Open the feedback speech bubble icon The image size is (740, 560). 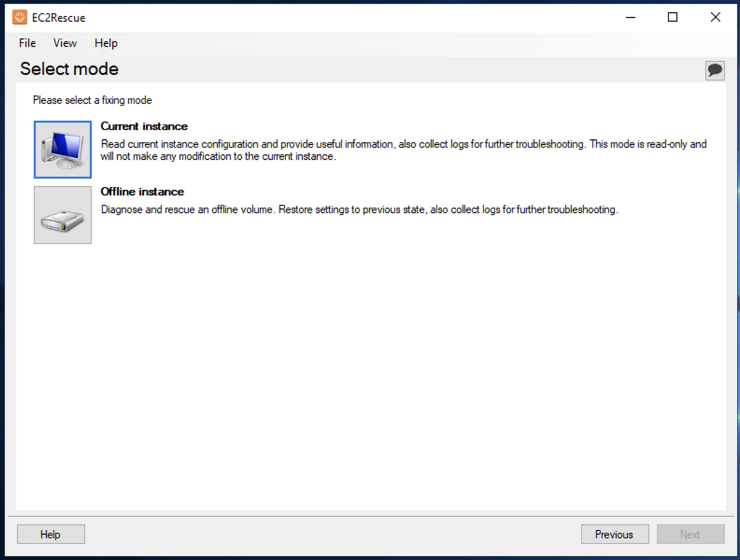coord(715,70)
